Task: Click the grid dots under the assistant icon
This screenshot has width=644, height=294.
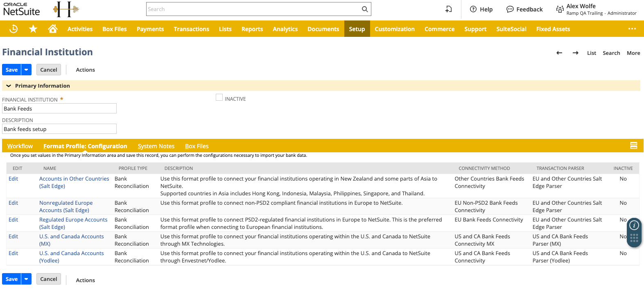Action: coord(634,238)
